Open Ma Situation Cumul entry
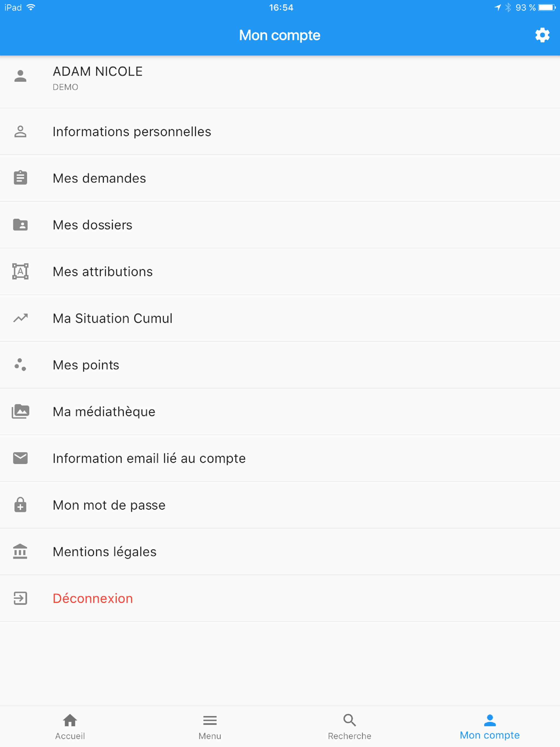Screen dimensions: 560x747 point(280,318)
